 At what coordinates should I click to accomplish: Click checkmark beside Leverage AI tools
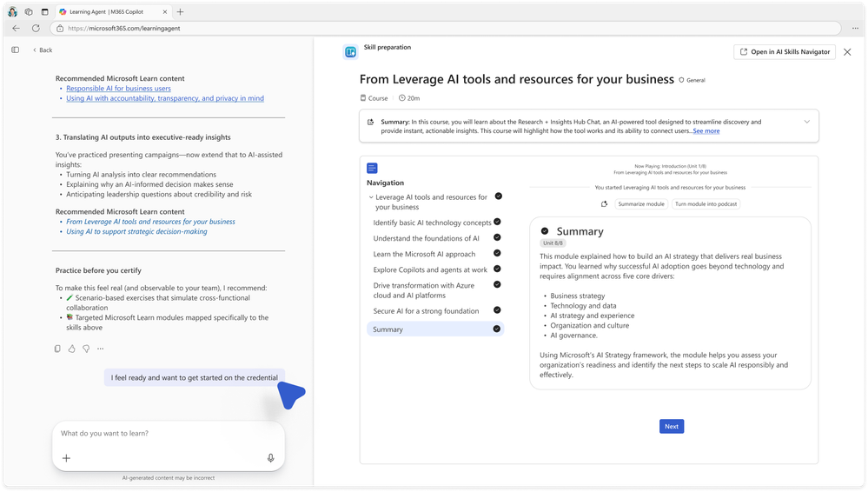click(x=498, y=196)
